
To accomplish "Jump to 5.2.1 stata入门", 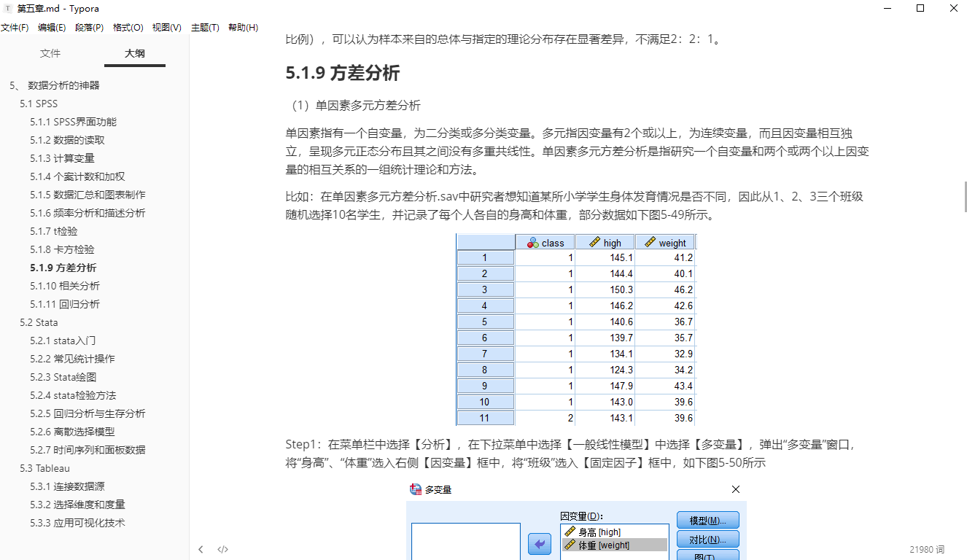I will pos(63,341).
